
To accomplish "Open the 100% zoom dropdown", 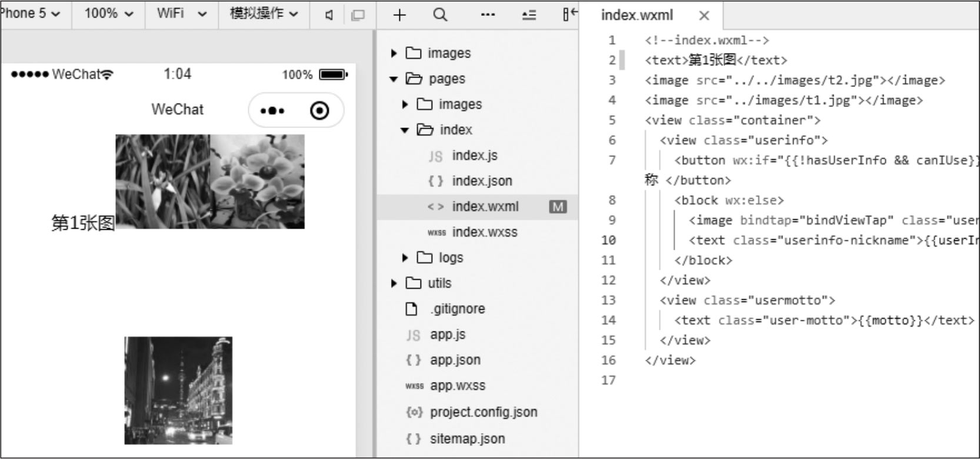I will (x=109, y=14).
